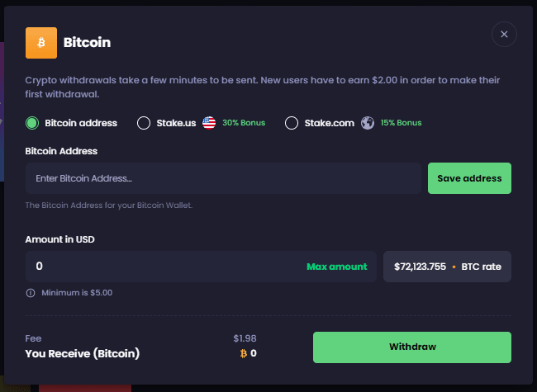
Task: Click the BTC rate display box
Action: coord(447,267)
